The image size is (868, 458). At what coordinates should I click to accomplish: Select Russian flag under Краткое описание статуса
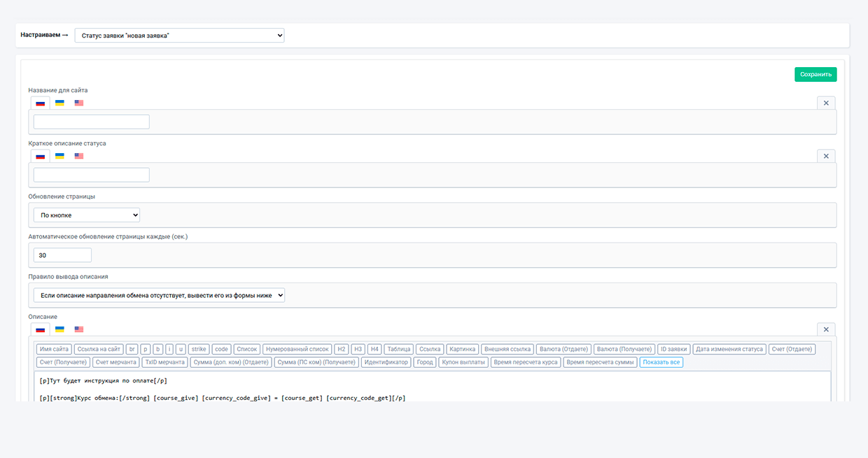click(x=41, y=157)
